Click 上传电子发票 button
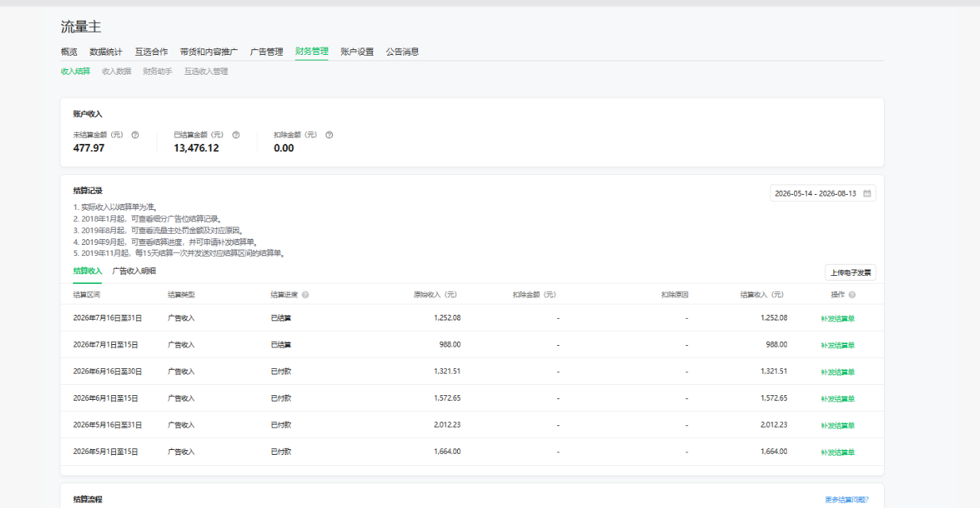This screenshot has height=508, width=980. [850, 273]
